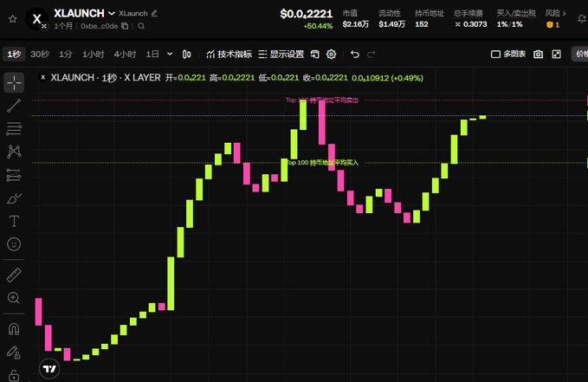Open the TradingView logo link
588x382 pixels.
(49, 369)
